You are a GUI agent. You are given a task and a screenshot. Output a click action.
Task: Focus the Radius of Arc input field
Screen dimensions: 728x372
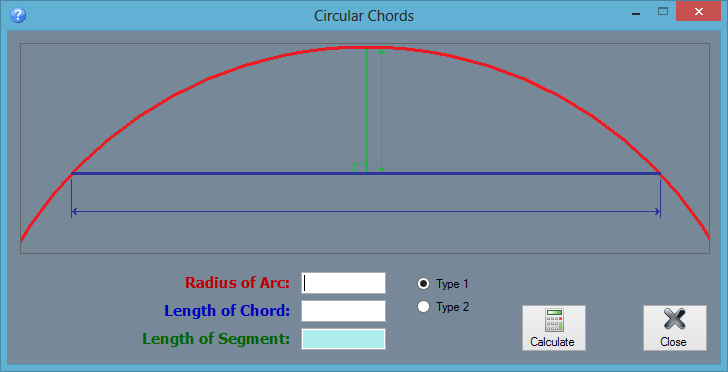coord(343,283)
